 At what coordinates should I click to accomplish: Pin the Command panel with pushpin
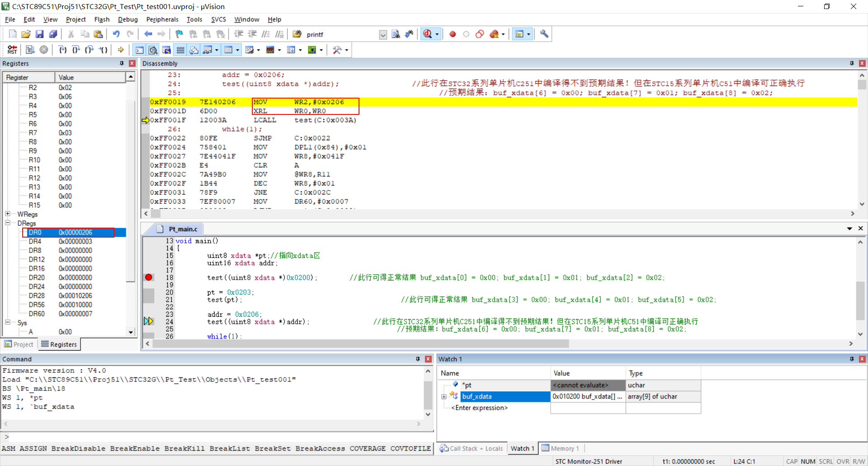pyautogui.click(x=418, y=359)
